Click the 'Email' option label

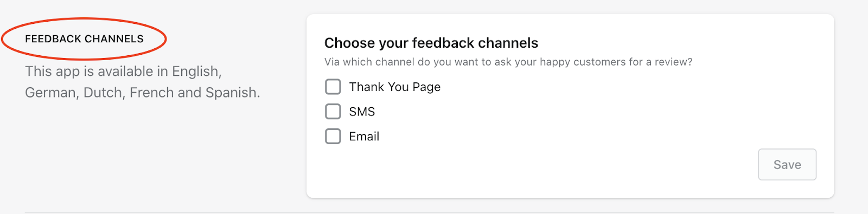click(364, 137)
